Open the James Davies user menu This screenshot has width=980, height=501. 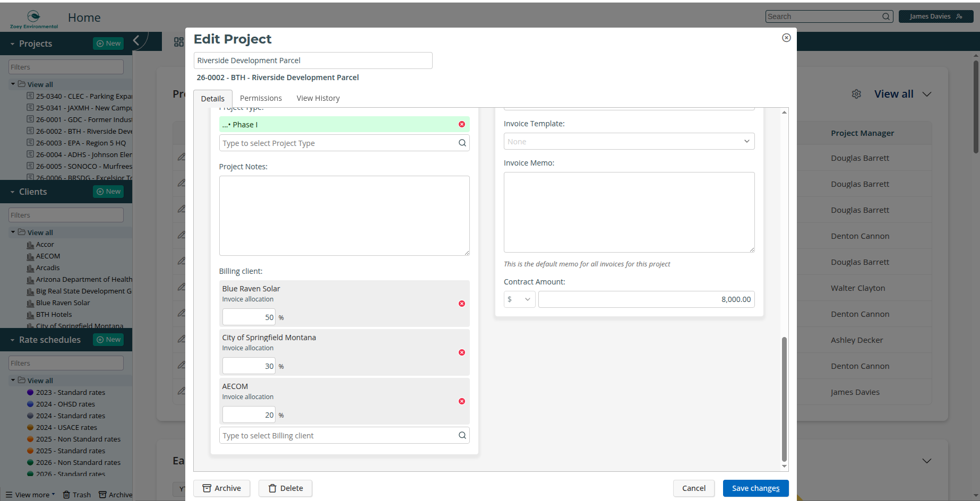pos(936,16)
